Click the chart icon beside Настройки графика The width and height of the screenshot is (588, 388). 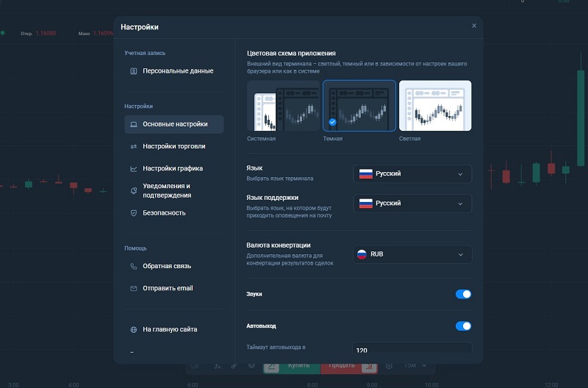tap(134, 168)
